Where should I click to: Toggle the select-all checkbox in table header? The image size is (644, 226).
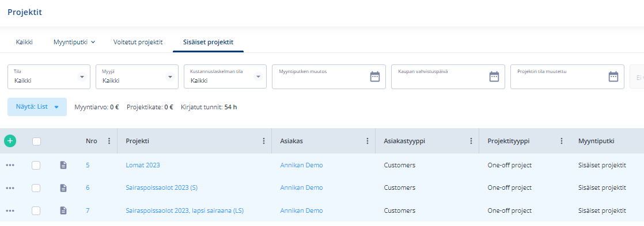pos(36,141)
